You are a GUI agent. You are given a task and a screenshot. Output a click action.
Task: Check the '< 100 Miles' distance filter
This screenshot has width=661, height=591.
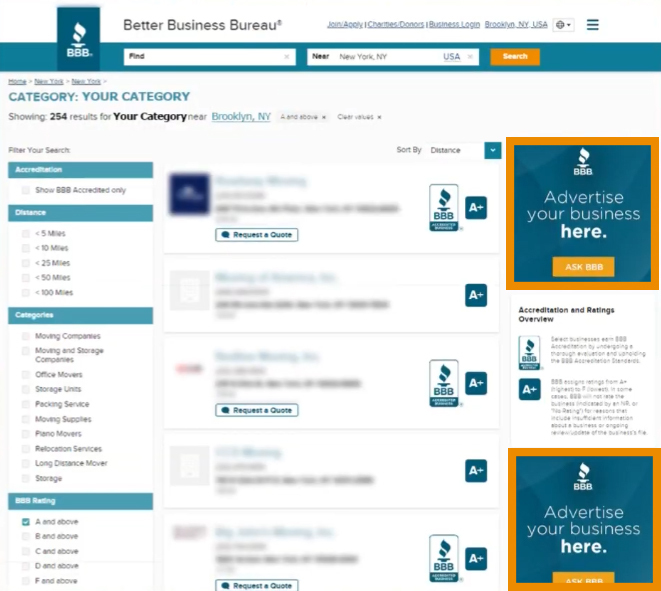coord(26,293)
